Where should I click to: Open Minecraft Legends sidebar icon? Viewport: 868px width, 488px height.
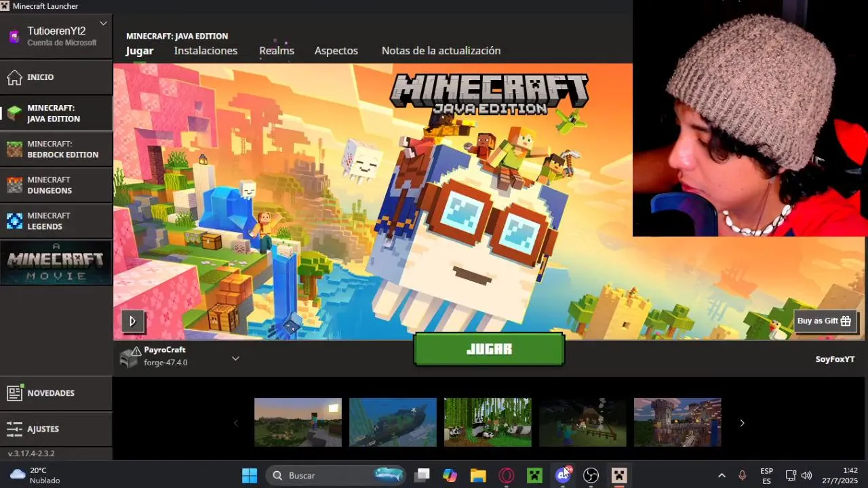coord(14,221)
